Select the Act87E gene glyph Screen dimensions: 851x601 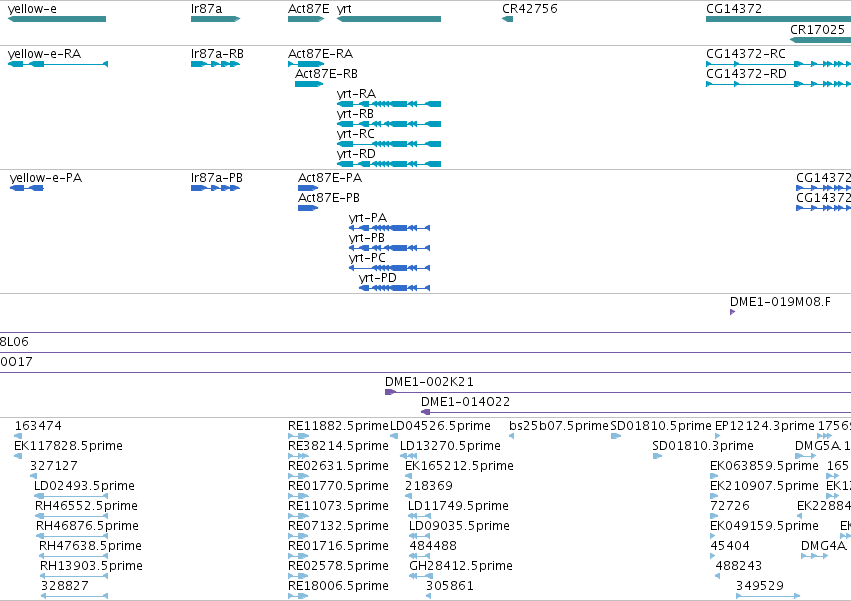(x=306, y=19)
